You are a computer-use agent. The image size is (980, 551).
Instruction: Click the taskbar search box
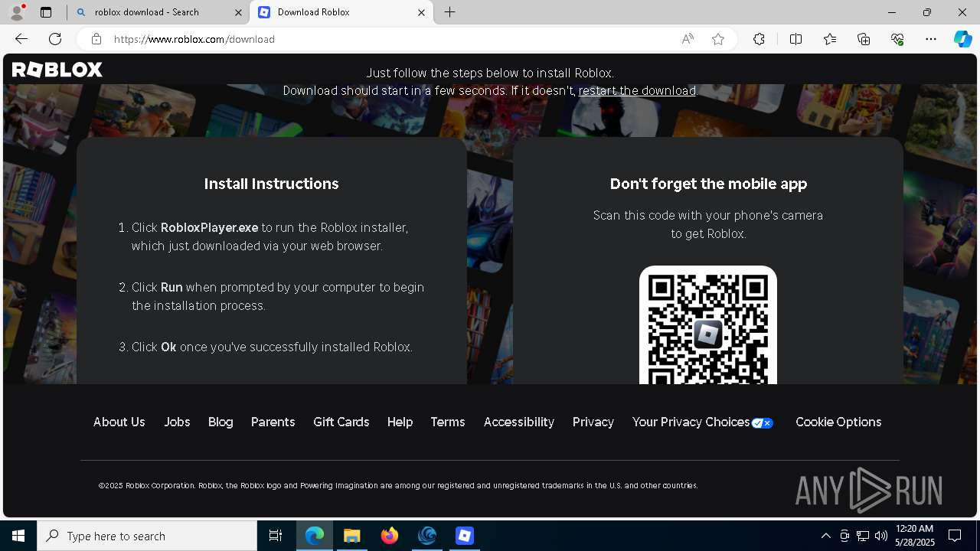coord(147,536)
